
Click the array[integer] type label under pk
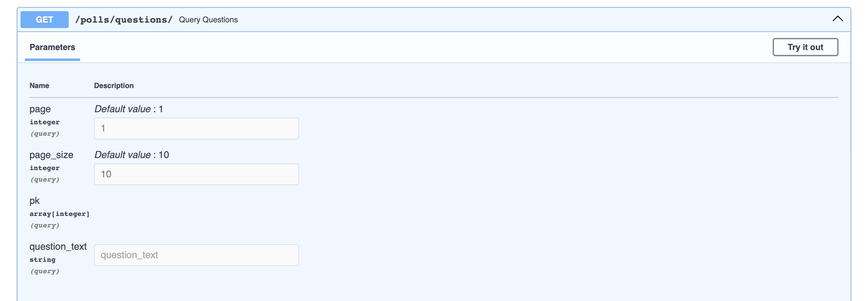coord(60,213)
